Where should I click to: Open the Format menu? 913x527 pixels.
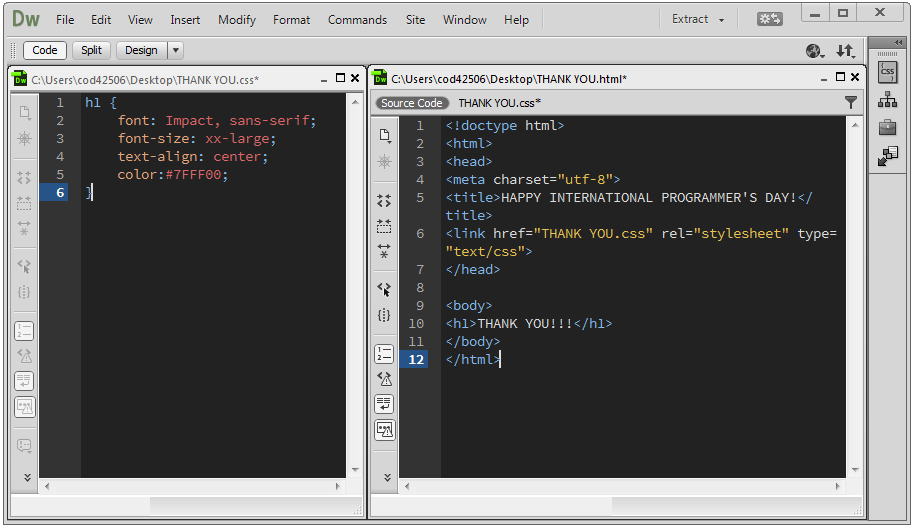pyautogui.click(x=292, y=20)
